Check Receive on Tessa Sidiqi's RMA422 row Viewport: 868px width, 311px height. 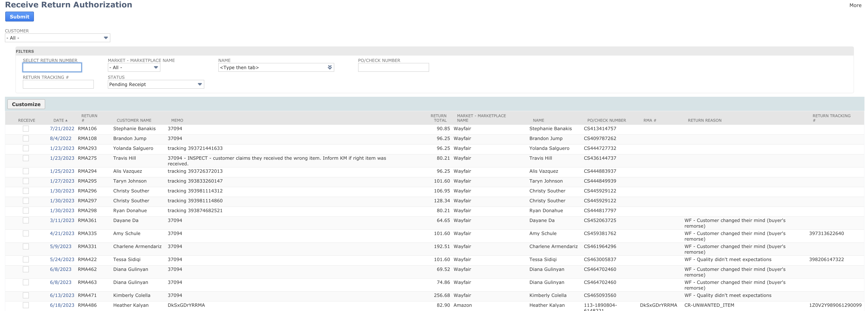tap(26, 259)
